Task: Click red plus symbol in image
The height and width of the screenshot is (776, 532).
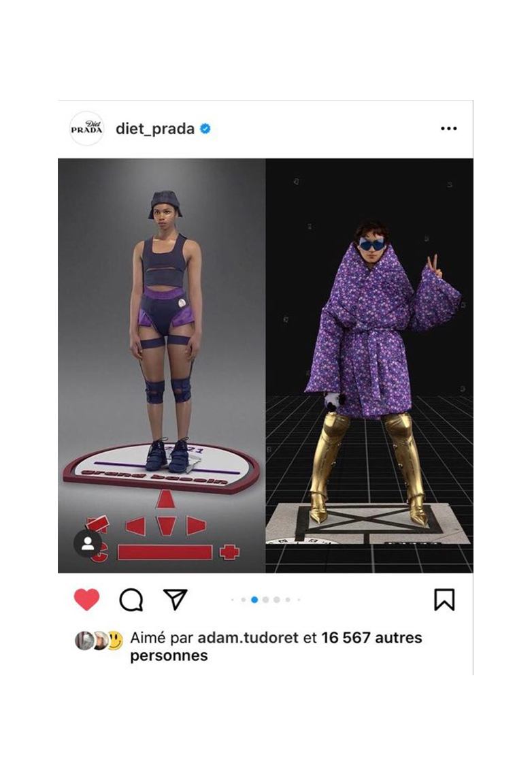Action: [229, 552]
